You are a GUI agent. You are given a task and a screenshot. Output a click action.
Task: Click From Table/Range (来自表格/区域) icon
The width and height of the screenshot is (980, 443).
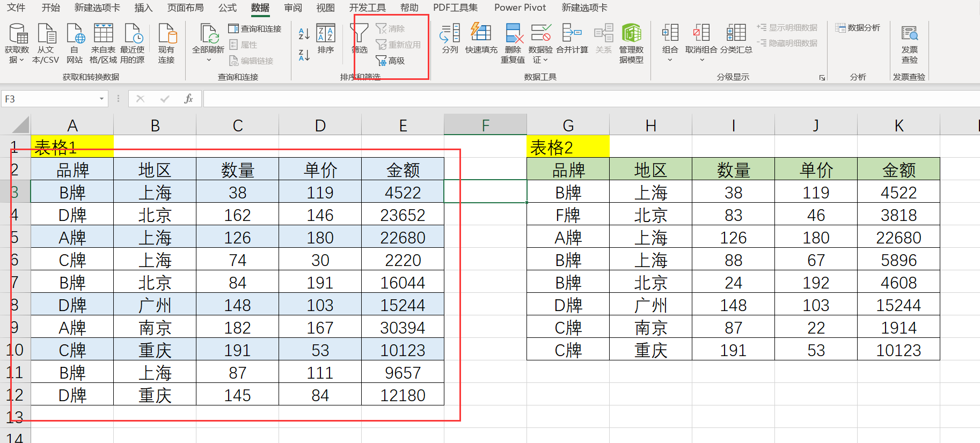tap(103, 33)
